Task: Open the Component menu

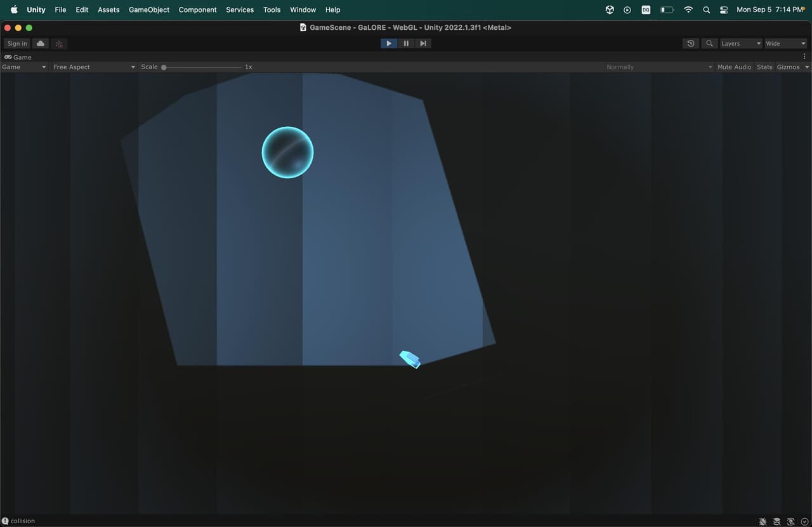Action: [197, 10]
